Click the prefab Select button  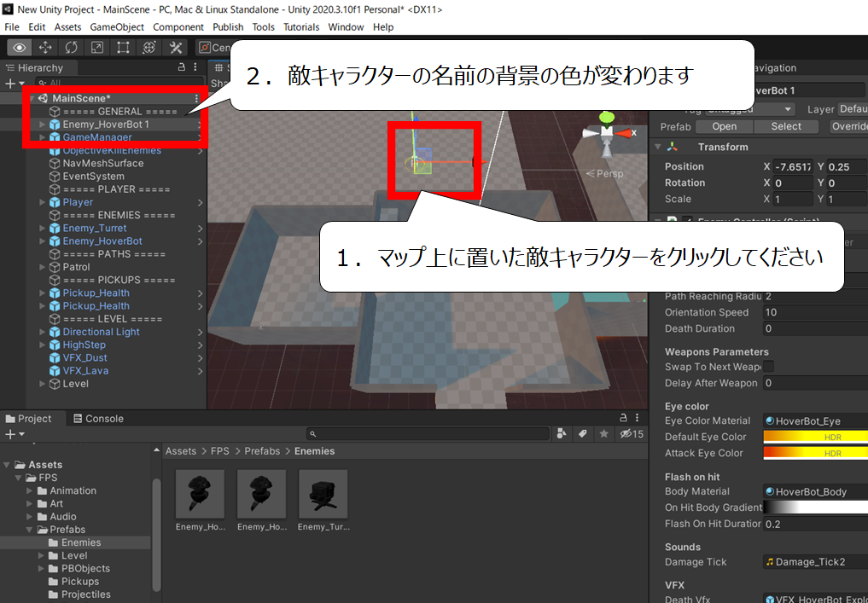pyautogui.click(x=786, y=127)
